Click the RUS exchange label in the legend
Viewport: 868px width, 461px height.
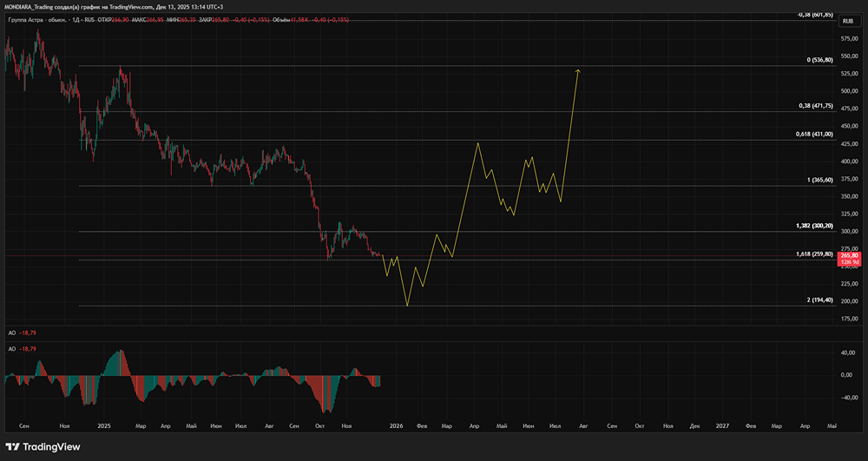click(x=89, y=19)
